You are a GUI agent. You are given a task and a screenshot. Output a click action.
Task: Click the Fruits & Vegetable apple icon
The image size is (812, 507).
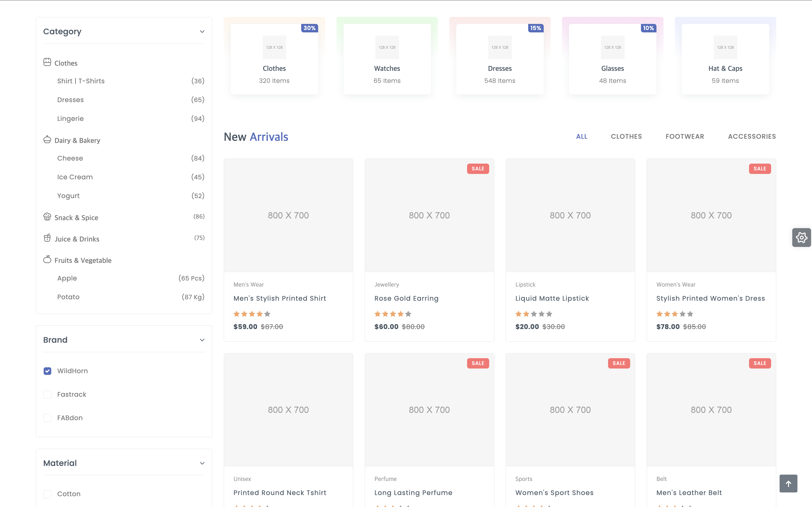tap(47, 260)
